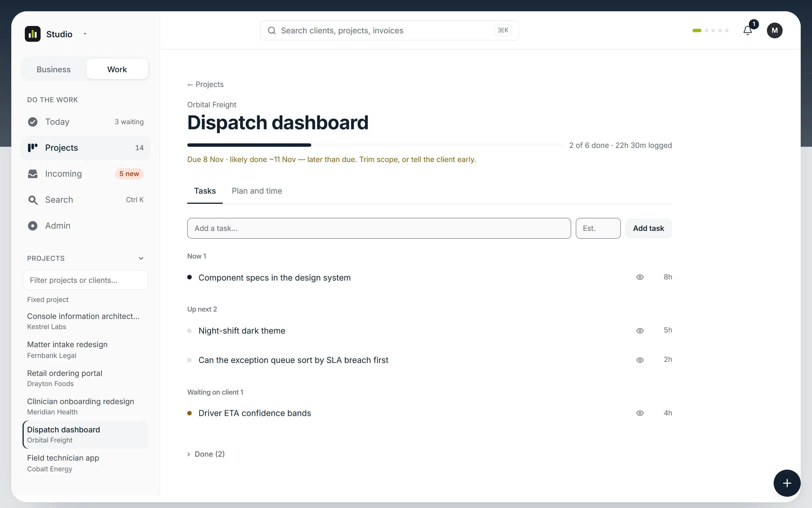
Task: Focus the Est. estimate field
Action: 598,229
